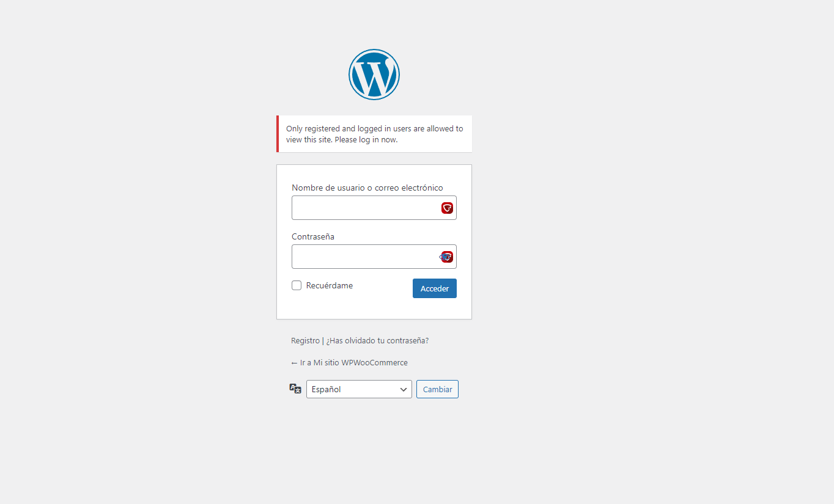
Task: Enable the Recuérdame checkbox
Action: [x=297, y=285]
